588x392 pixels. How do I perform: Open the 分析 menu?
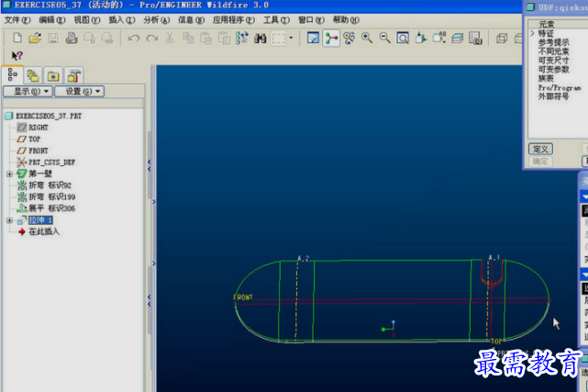[156, 20]
